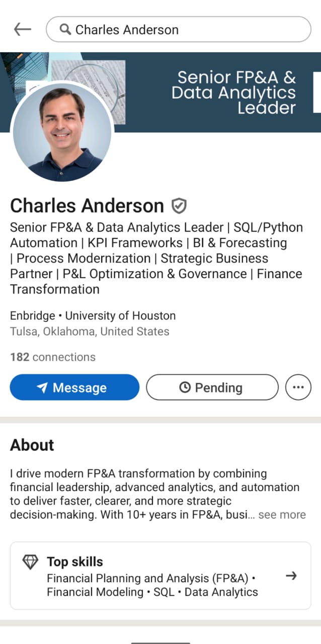
Task: Click the Message button
Action: tap(74, 387)
